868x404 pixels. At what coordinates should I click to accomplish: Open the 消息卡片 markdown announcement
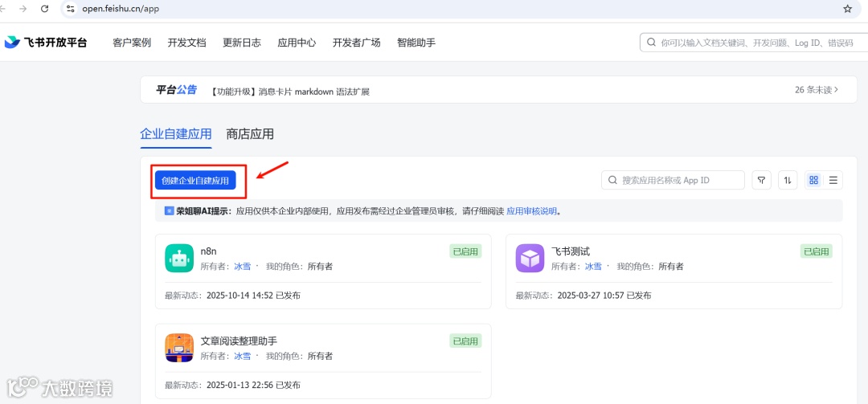290,92
